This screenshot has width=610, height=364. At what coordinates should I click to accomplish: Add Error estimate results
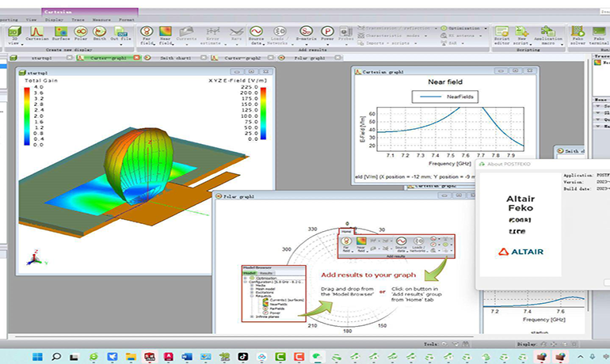click(x=212, y=36)
